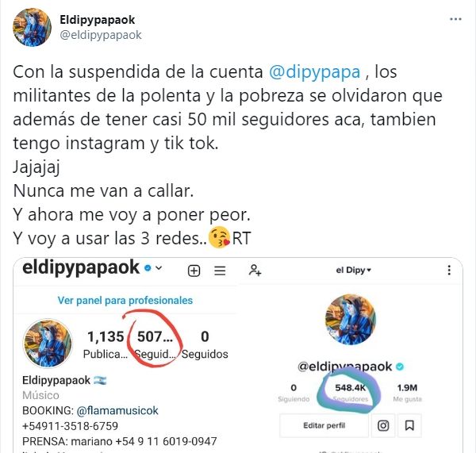
Task: Tap the Instagram new post plus icon
Action: (x=194, y=271)
